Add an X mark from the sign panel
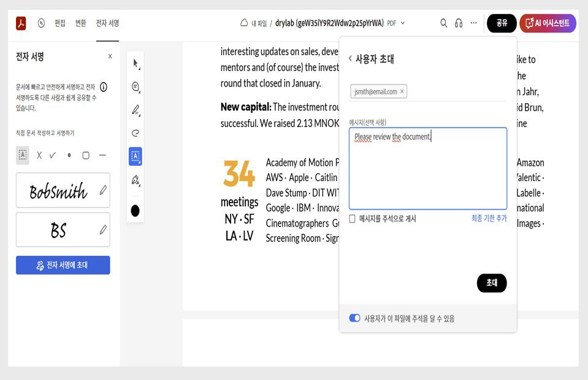 point(39,155)
